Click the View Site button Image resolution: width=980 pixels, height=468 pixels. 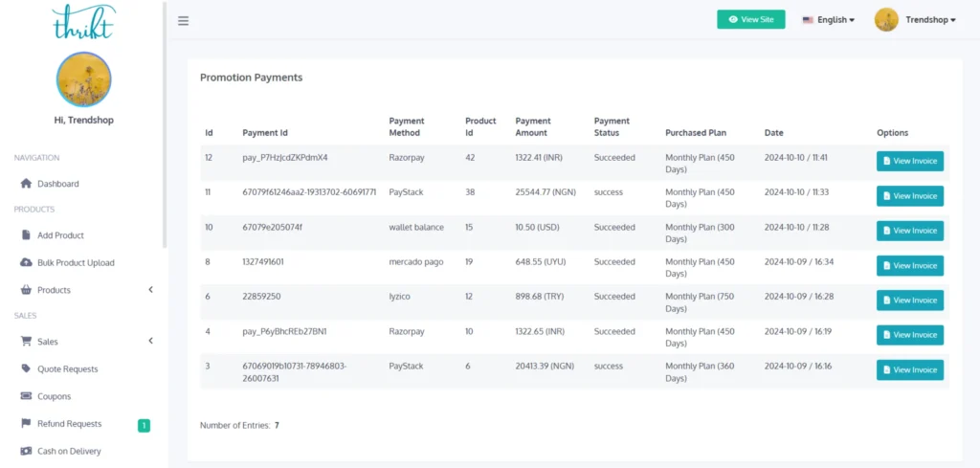click(x=750, y=19)
